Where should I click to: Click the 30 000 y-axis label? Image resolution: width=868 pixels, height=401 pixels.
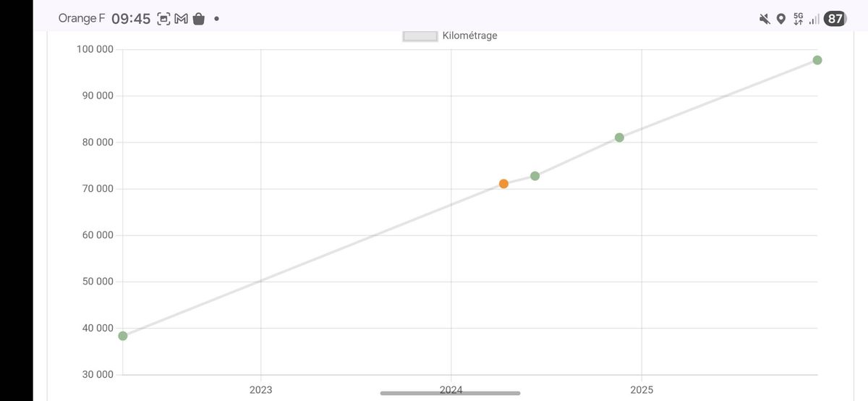[x=98, y=374]
